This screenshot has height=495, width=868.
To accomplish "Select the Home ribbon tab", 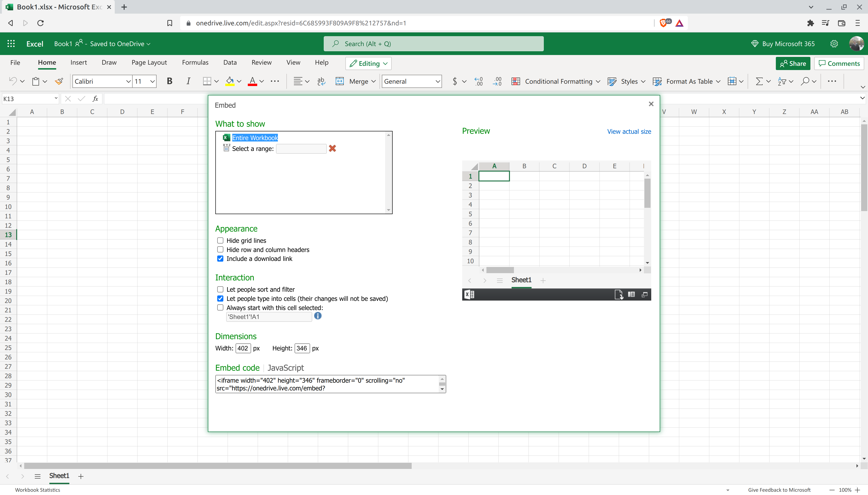I will (47, 62).
